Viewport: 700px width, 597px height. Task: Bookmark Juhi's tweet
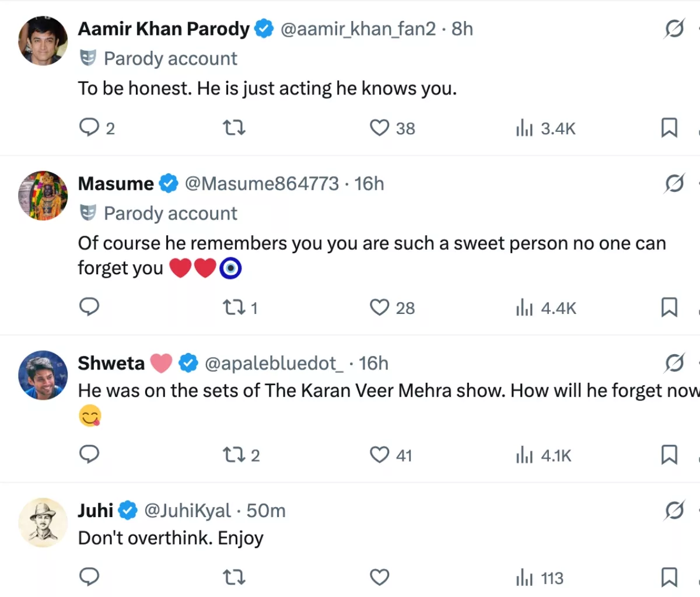coord(668,578)
